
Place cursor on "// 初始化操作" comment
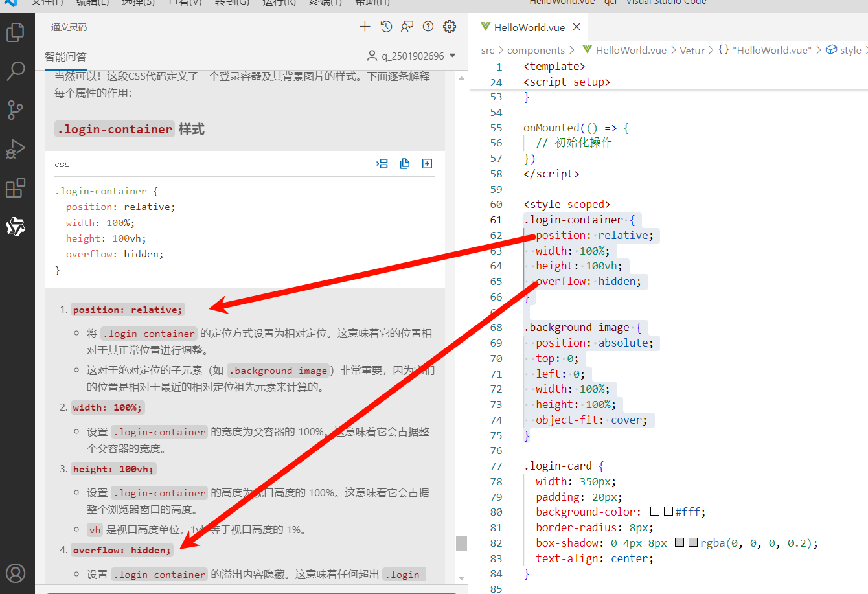(x=574, y=143)
